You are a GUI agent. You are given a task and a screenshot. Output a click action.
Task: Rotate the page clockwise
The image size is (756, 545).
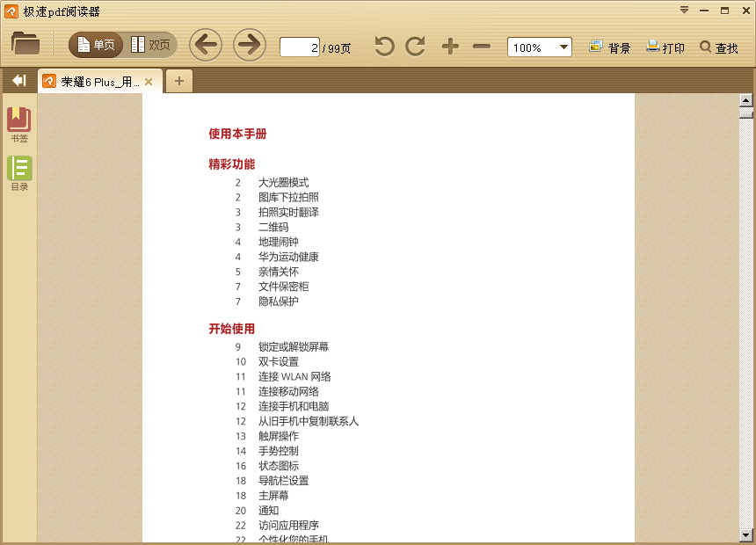click(x=414, y=47)
